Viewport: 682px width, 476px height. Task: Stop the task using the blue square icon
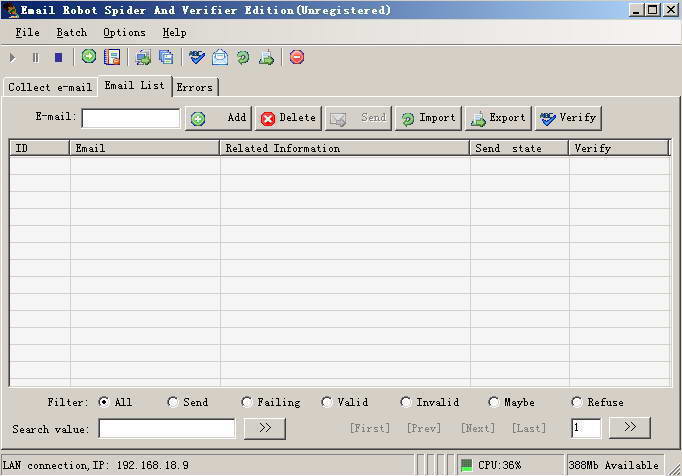pos(58,57)
